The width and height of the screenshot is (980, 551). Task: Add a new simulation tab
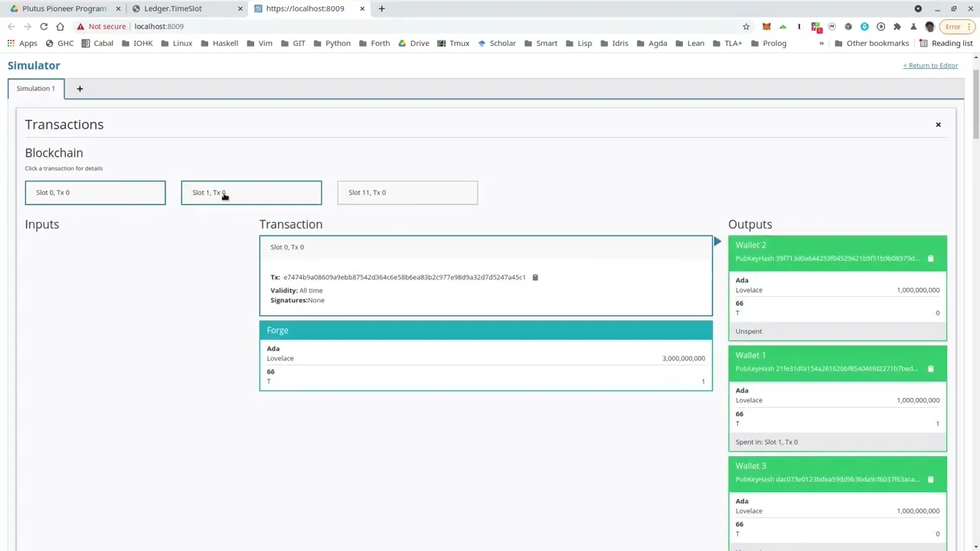click(x=80, y=89)
